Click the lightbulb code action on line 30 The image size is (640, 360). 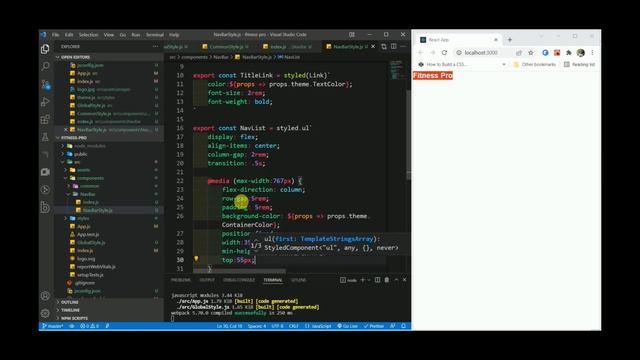point(196,259)
